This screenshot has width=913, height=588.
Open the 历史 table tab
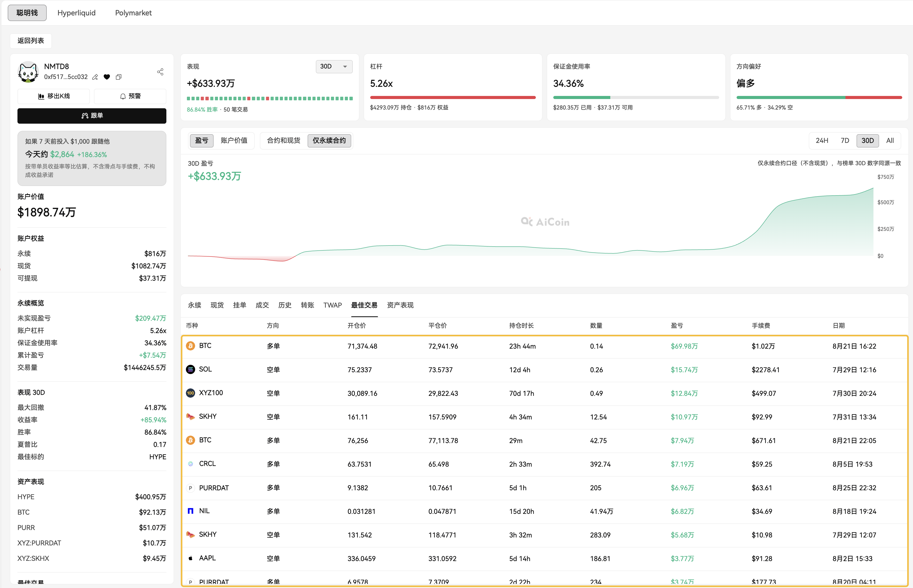(284, 305)
